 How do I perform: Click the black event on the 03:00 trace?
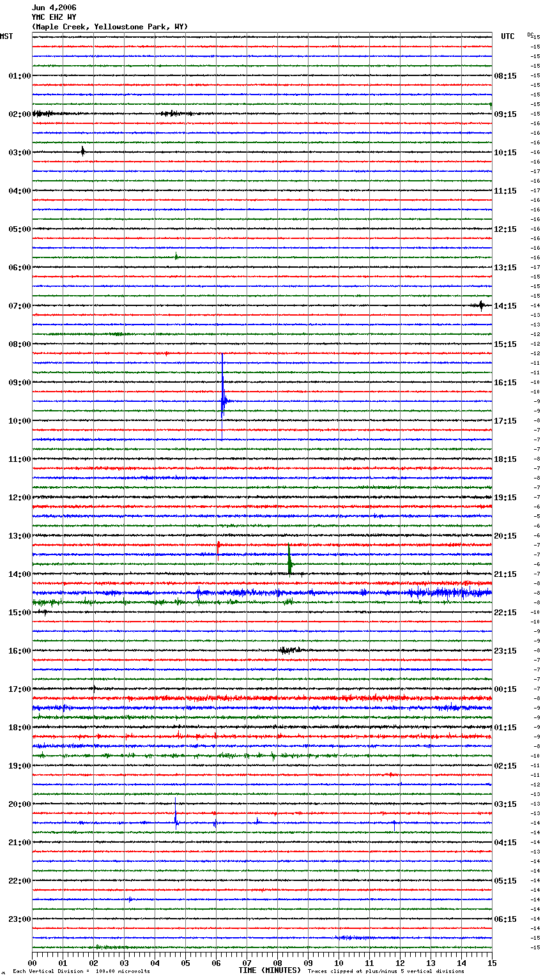82,151
